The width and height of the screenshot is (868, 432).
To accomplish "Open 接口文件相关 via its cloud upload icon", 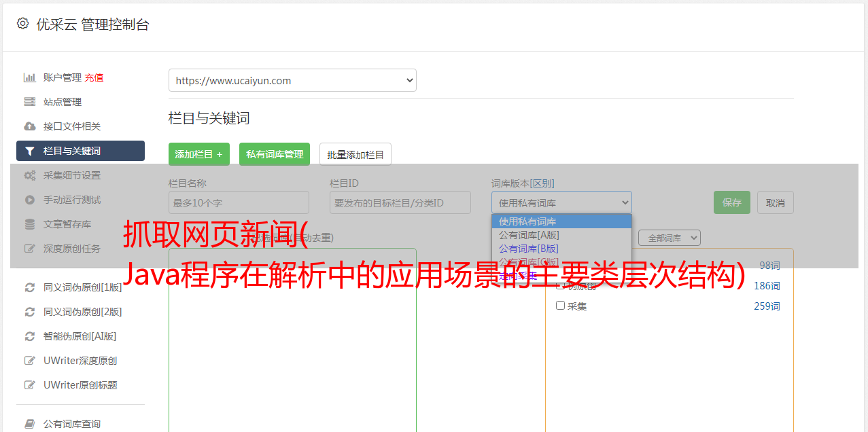I will 29,126.
